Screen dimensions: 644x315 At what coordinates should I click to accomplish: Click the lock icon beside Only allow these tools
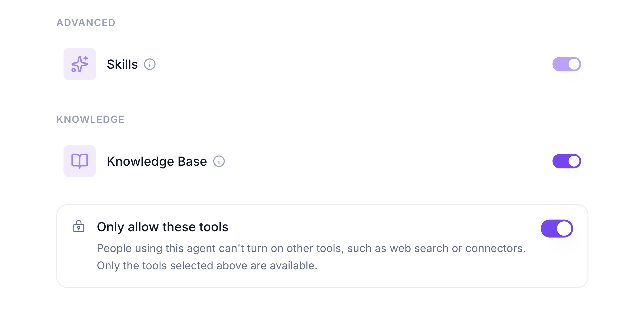coord(79,226)
